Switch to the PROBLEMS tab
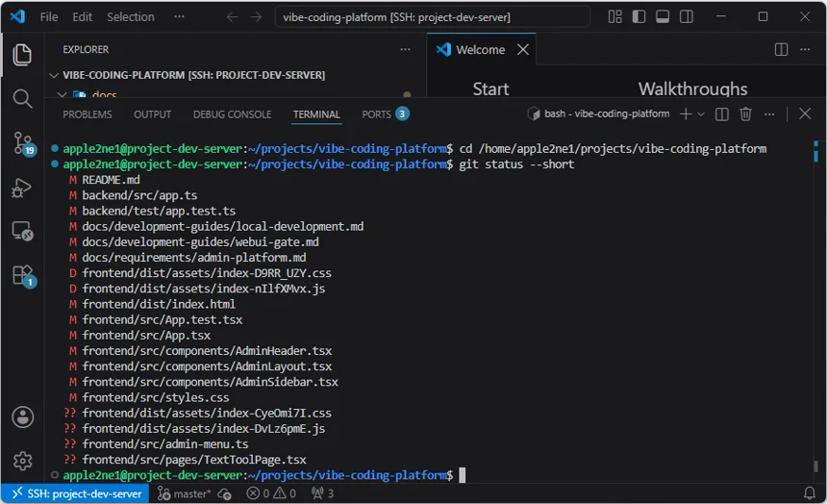This screenshot has height=504, width=827. point(87,114)
